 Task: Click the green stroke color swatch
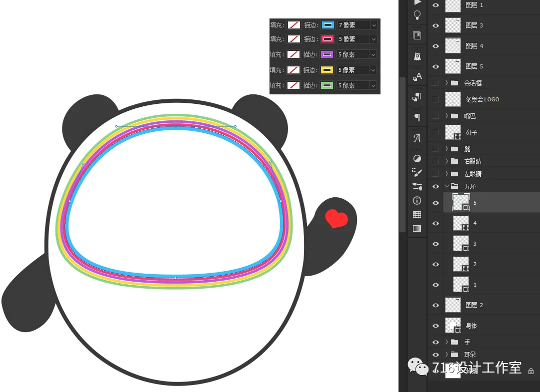pos(327,85)
